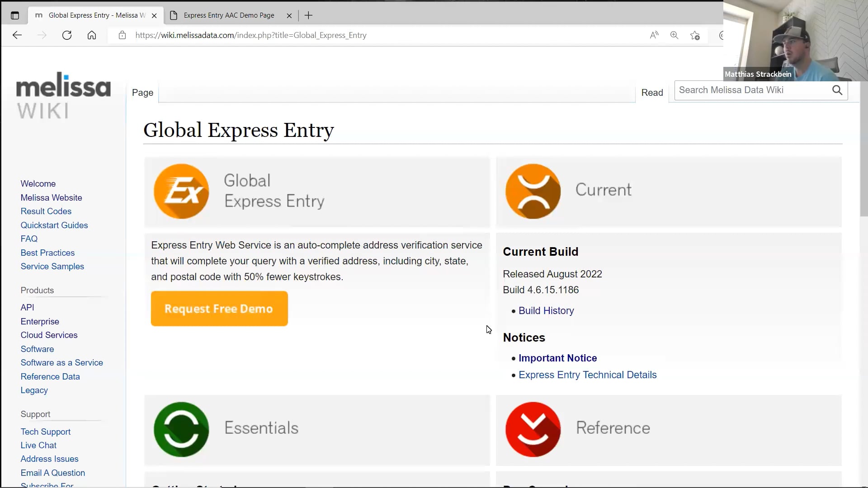Image resolution: width=868 pixels, height=488 pixels.
Task: Click the green Essentials section icon
Action: pyautogui.click(x=181, y=429)
